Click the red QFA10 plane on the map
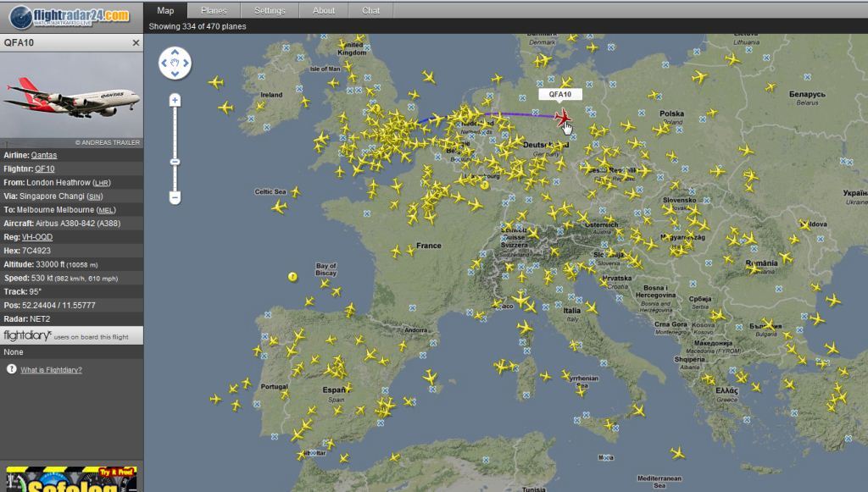 point(562,118)
